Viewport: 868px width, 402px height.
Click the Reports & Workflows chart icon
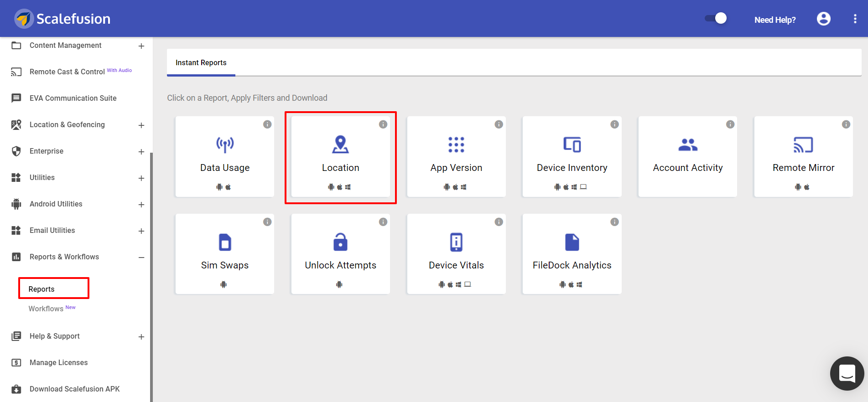pyautogui.click(x=16, y=257)
